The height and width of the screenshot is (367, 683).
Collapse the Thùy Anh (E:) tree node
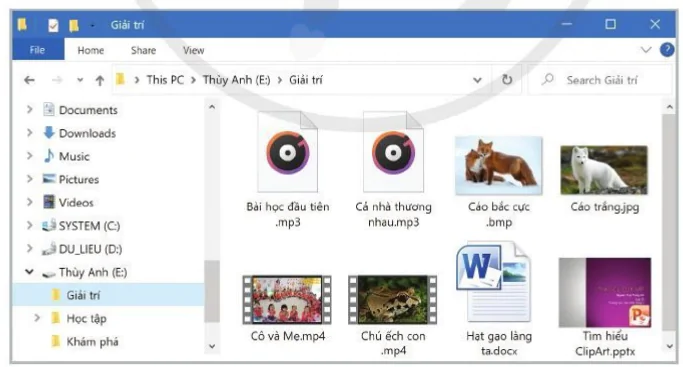tap(29, 272)
